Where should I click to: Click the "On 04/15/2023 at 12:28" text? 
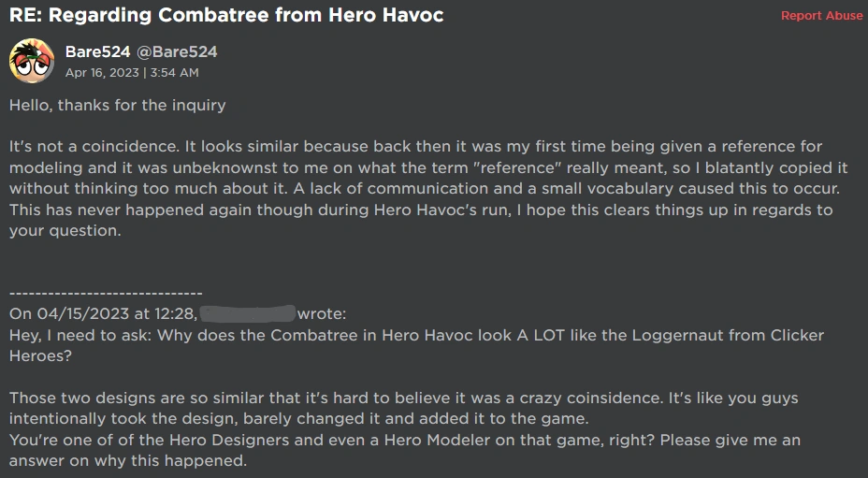pyautogui.click(x=102, y=313)
